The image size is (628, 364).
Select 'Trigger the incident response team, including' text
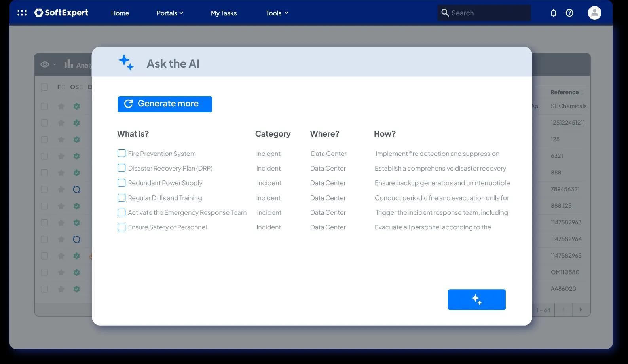(x=442, y=212)
